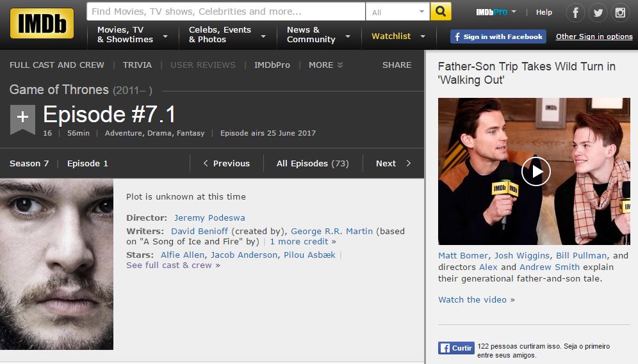The image size is (638, 364).
Task: Click Episode airs 25 June 2017 text
Action: click(268, 133)
